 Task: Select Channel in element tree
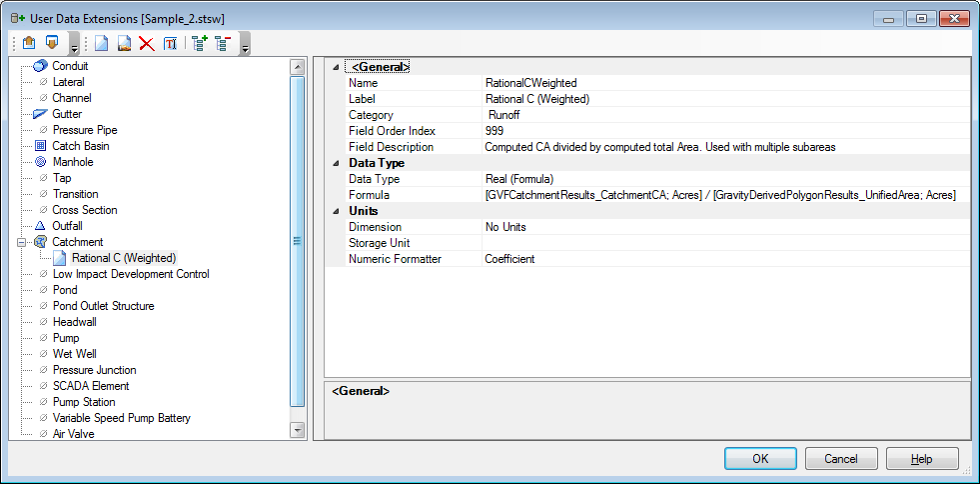[72, 98]
